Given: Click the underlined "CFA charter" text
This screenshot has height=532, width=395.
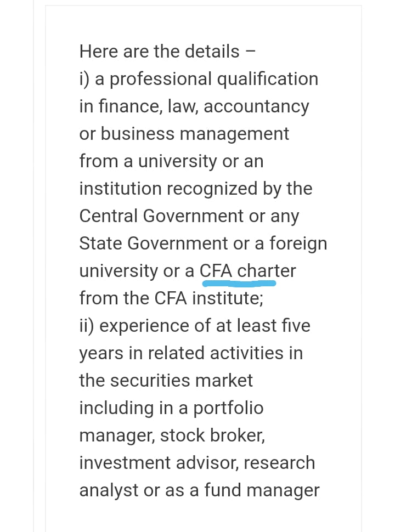Looking at the screenshot, I should click(248, 271).
